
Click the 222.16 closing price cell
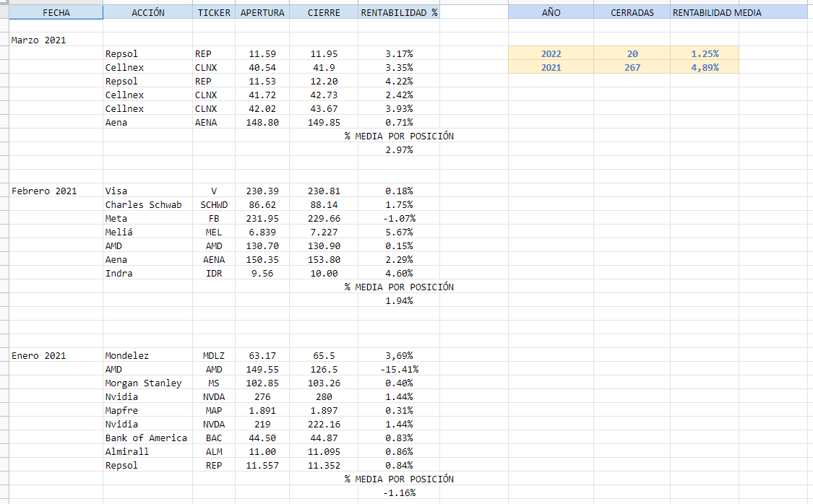pyautogui.click(x=324, y=425)
